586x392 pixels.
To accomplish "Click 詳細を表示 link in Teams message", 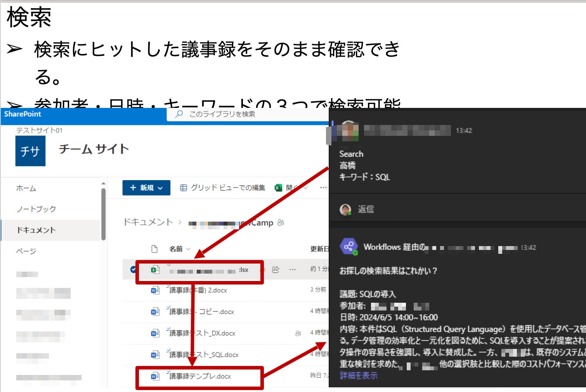I will click(x=359, y=375).
